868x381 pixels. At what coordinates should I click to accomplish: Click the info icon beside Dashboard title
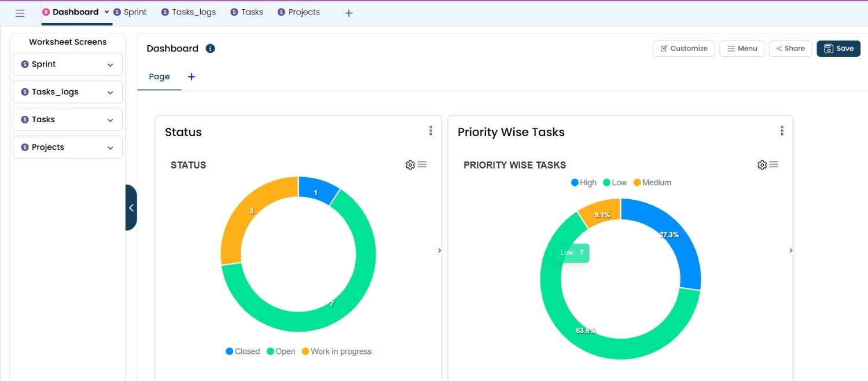click(x=210, y=49)
